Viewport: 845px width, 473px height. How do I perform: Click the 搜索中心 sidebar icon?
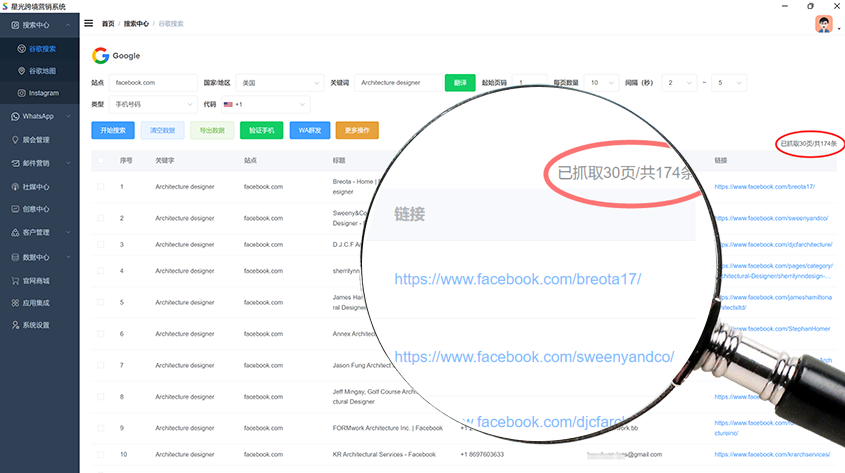15,25
